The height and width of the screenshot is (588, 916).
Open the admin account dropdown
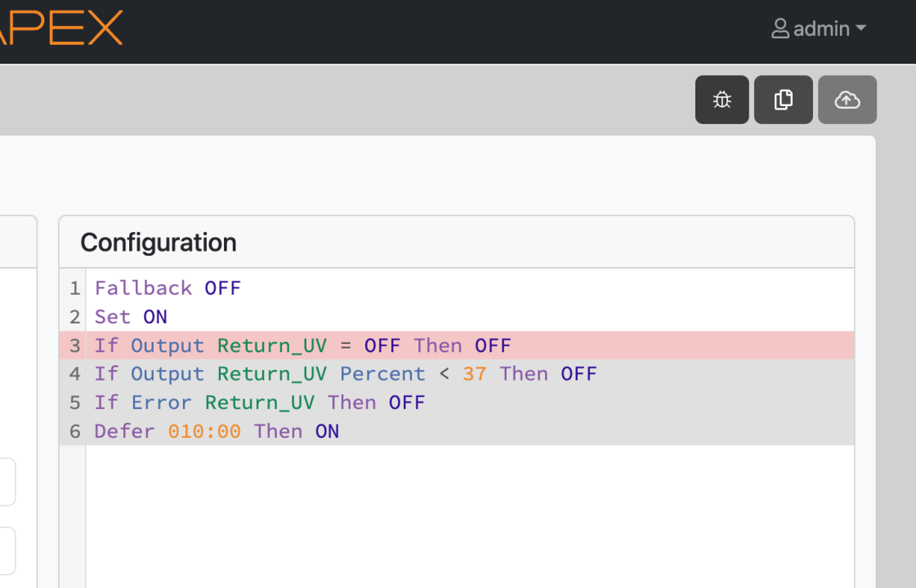click(x=820, y=29)
